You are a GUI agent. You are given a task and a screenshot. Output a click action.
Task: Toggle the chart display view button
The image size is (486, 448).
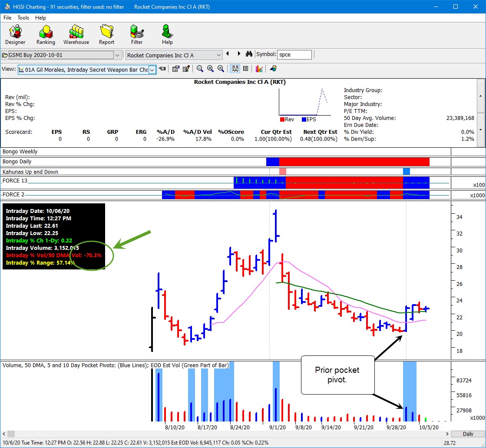235,69
